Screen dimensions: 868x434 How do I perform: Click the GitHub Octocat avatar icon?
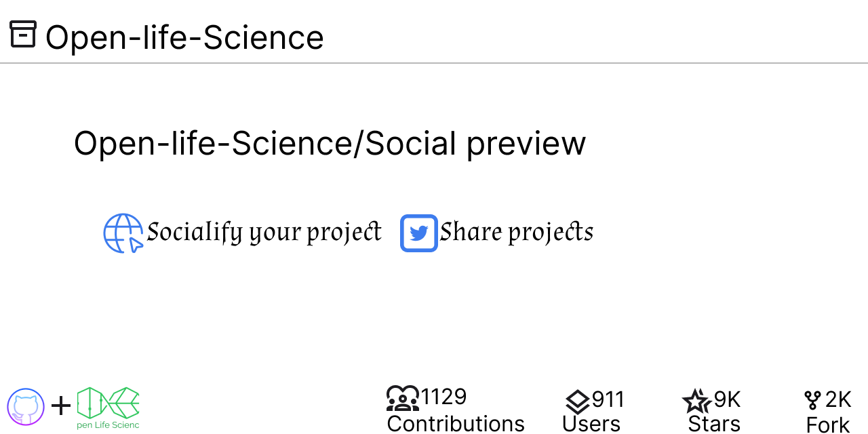pos(26,407)
